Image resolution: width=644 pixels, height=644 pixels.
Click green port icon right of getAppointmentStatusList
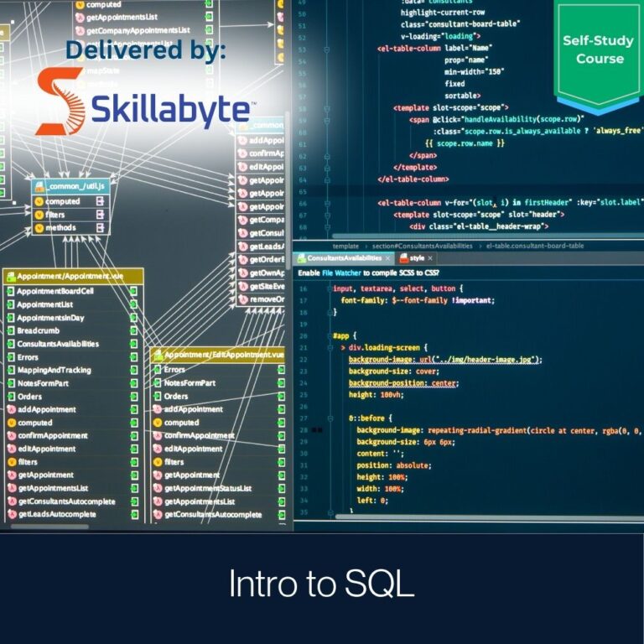pyautogui.click(x=282, y=488)
